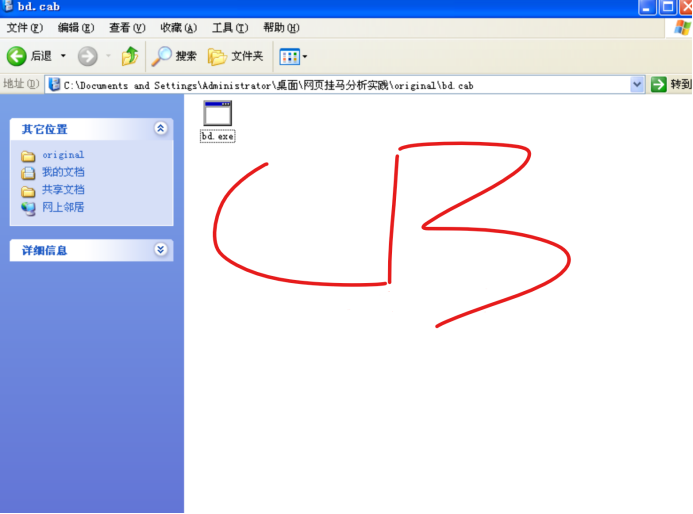Screen dimensions: 693x514
Task: Open the 查看(V) menu
Action: click(x=127, y=28)
